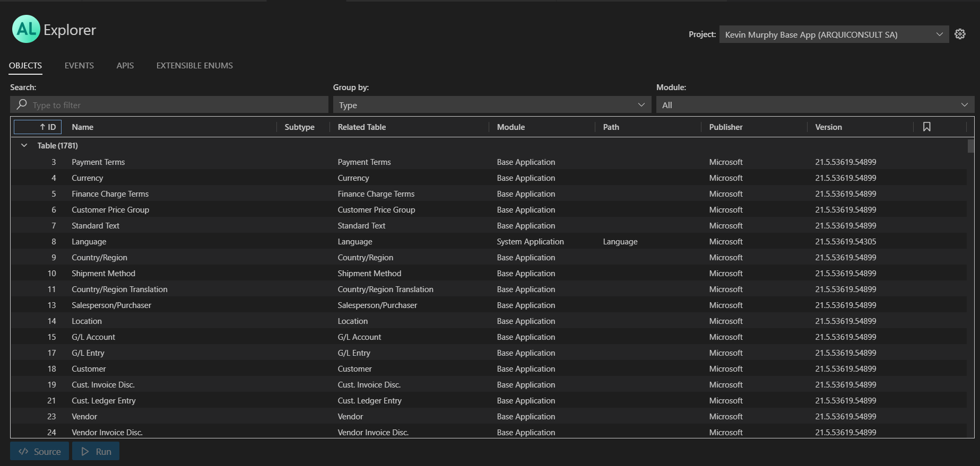This screenshot has width=980, height=466.
Task: Switch to the APIS tab
Action: 125,65
